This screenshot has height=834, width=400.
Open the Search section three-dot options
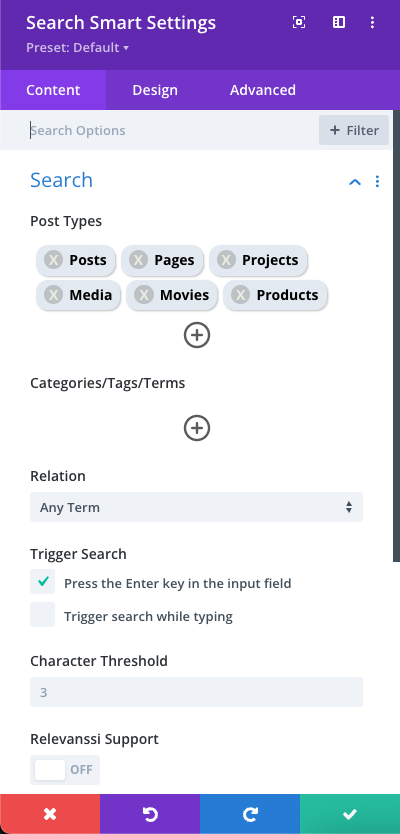click(377, 181)
